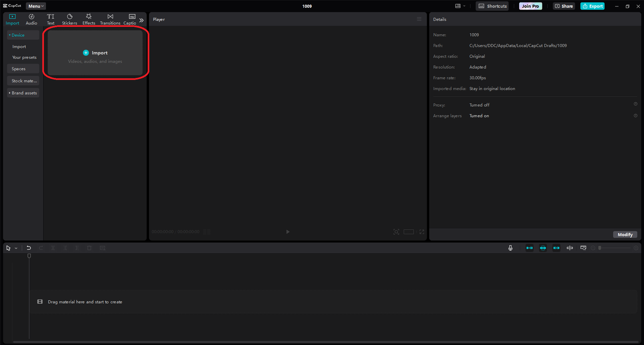Open Spaces in the sidebar
Viewport: 644px width, 345px height.
tap(23, 68)
